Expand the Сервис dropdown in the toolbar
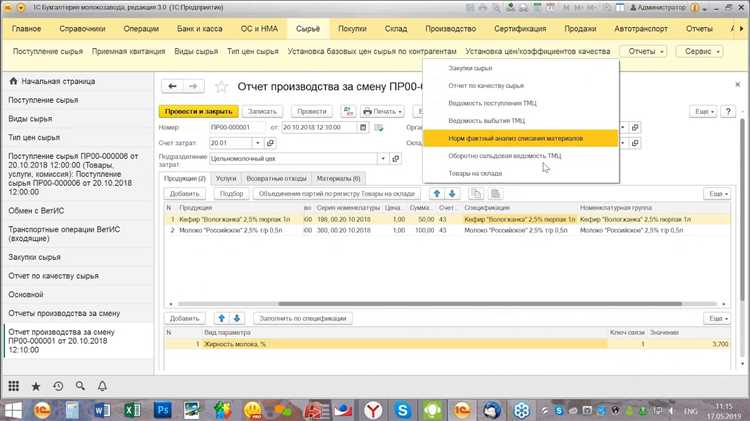 click(705, 51)
